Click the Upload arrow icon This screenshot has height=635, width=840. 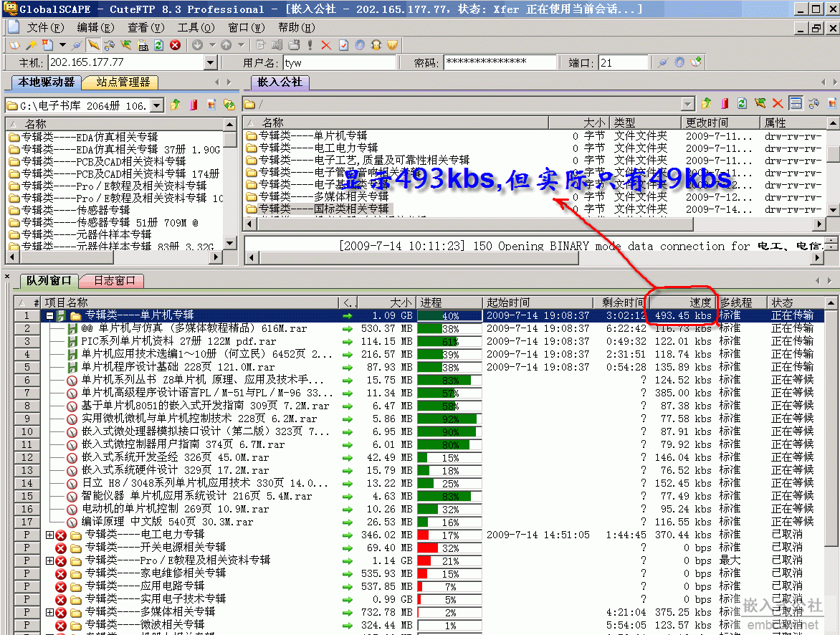(226, 45)
